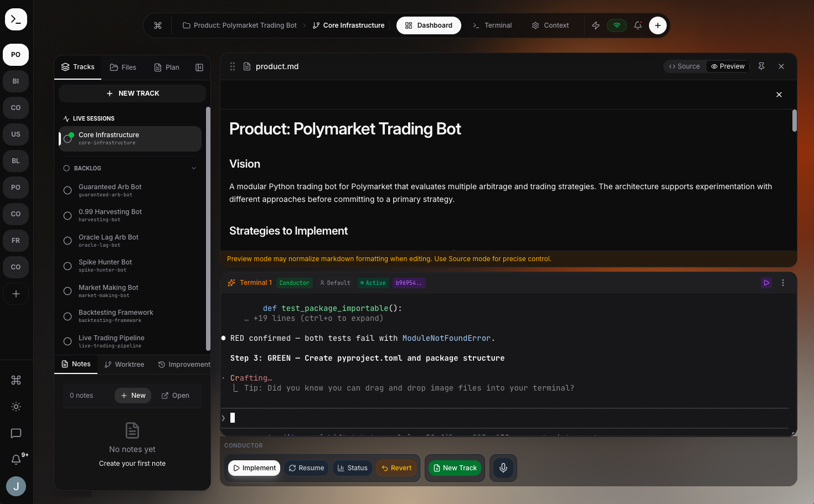This screenshot has width=814, height=504.
Task: Open the terminal three-dot options menu
Action: tap(783, 283)
